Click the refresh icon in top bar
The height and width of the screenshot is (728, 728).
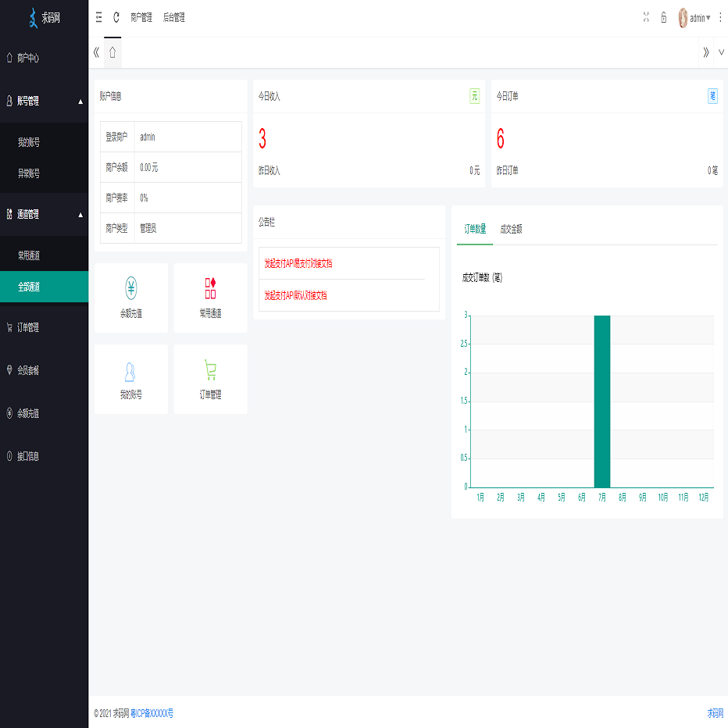click(x=116, y=17)
